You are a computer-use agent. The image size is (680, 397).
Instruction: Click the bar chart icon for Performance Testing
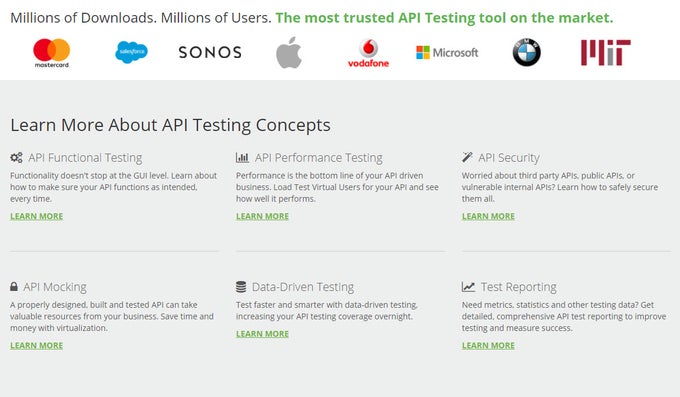coord(242,157)
